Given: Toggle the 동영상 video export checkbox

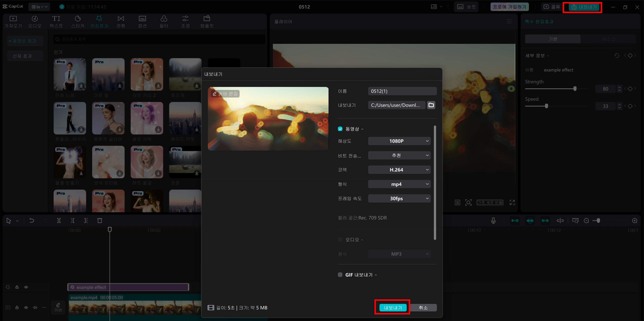Looking at the screenshot, I should 340,129.
